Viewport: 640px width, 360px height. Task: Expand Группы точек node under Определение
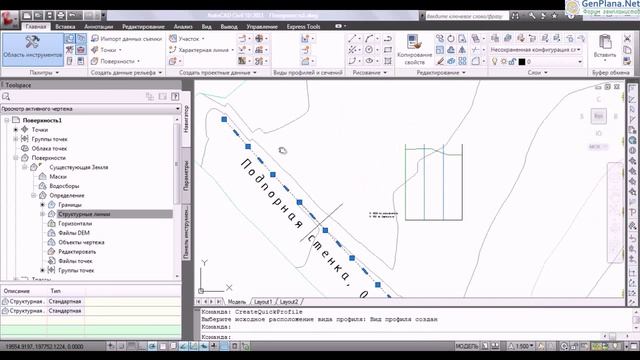click(42, 270)
